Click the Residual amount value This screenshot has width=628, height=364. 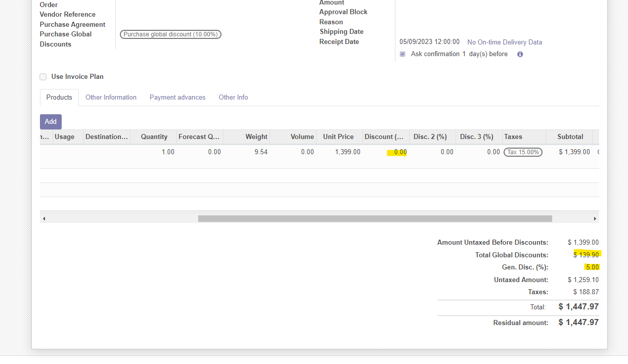[x=578, y=322]
